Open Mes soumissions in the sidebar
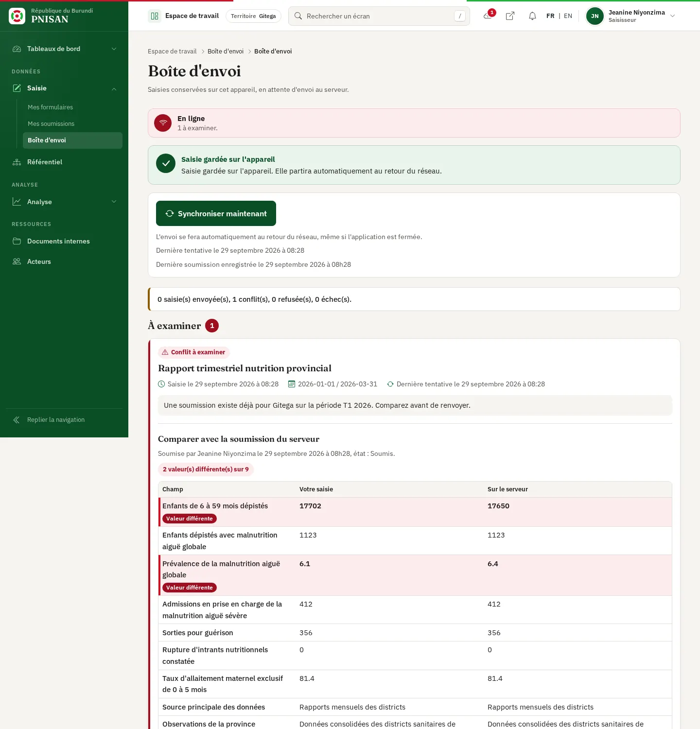Viewport: 700px width, 729px height. tap(51, 123)
